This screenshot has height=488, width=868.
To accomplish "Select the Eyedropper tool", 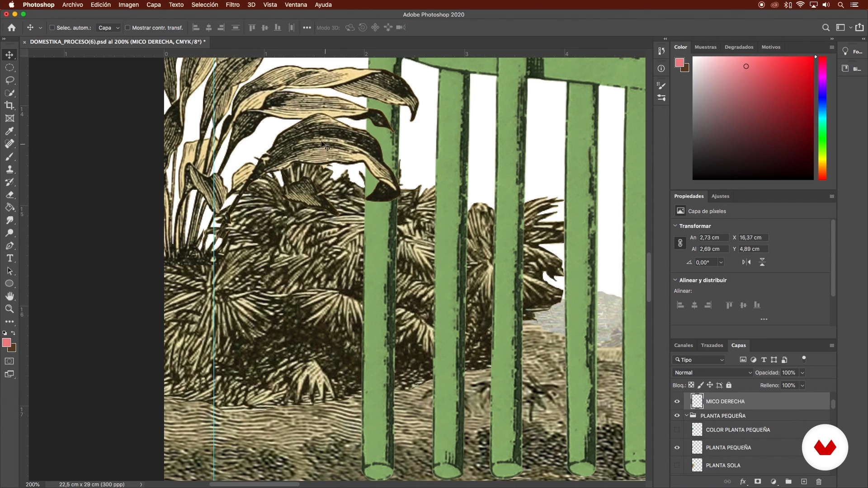I will 9,131.
